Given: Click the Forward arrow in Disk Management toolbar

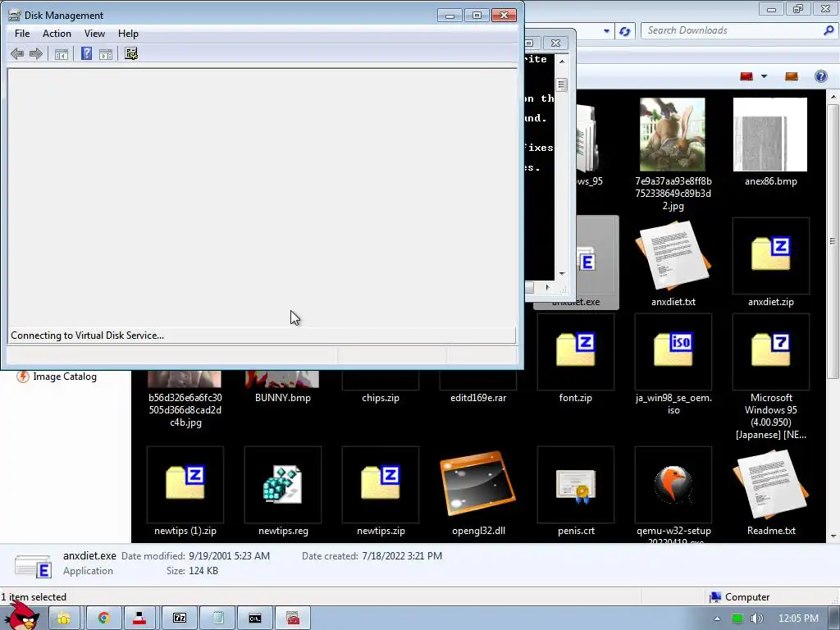Looking at the screenshot, I should tap(36, 53).
